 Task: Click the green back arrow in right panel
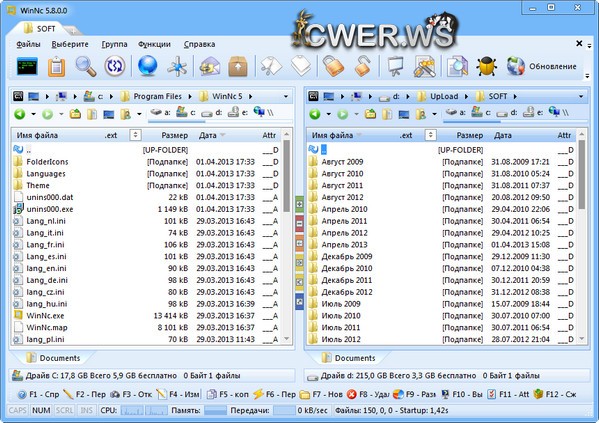(314, 114)
